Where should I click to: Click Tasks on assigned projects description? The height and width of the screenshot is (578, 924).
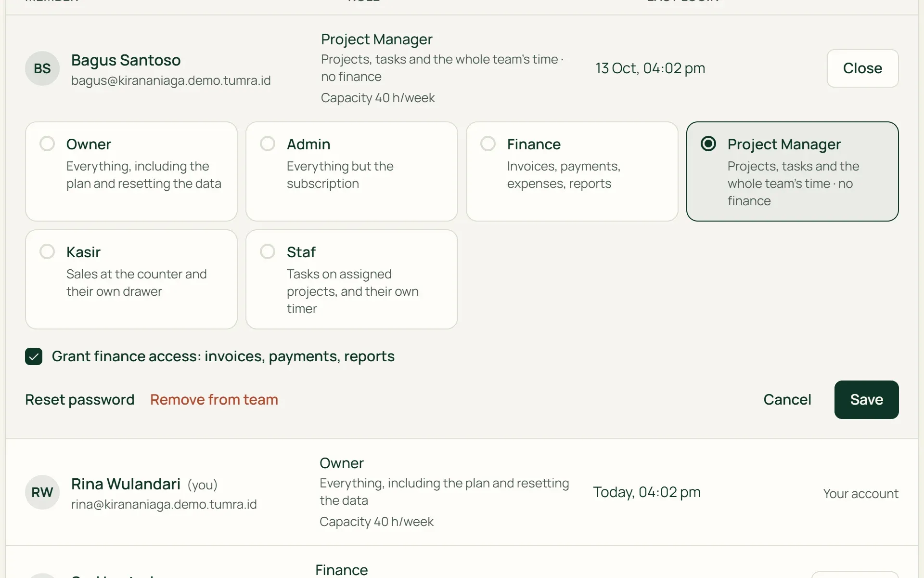tap(353, 291)
